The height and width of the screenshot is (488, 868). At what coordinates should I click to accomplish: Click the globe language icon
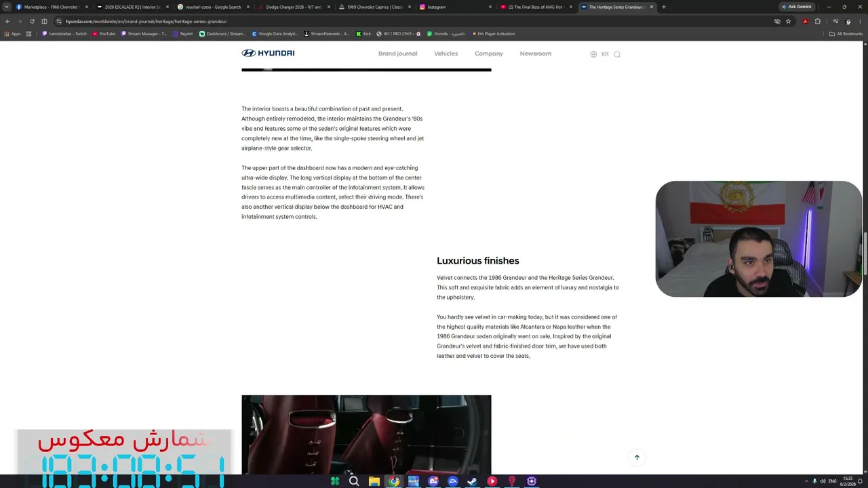click(593, 54)
